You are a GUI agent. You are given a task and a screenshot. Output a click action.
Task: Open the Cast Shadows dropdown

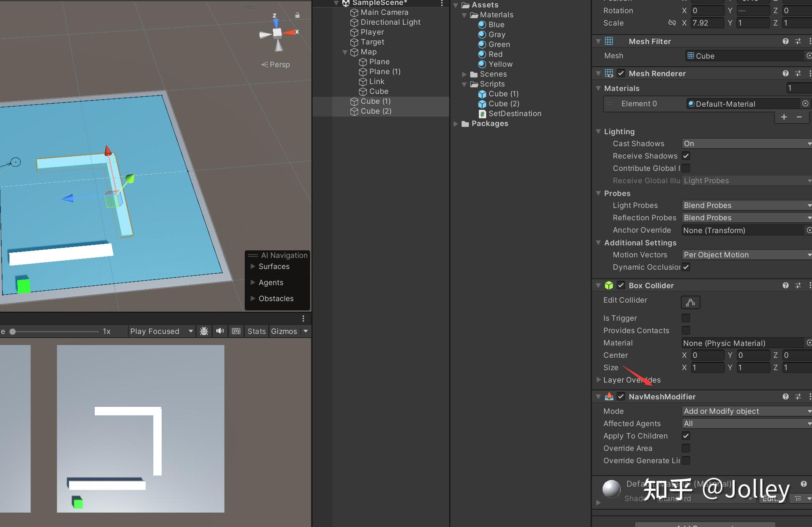(747, 143)
